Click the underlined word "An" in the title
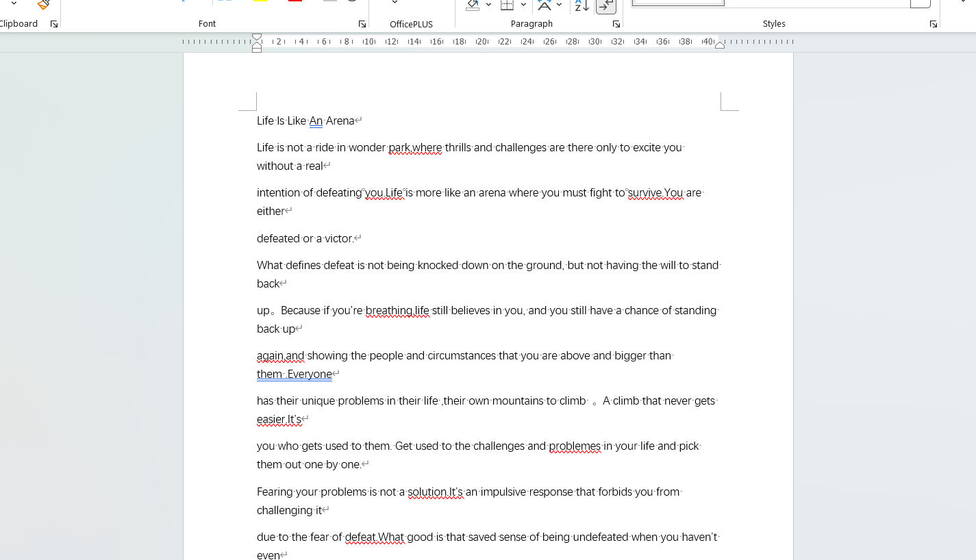Screen dimensions: 976x560 (x=316, y=121)
